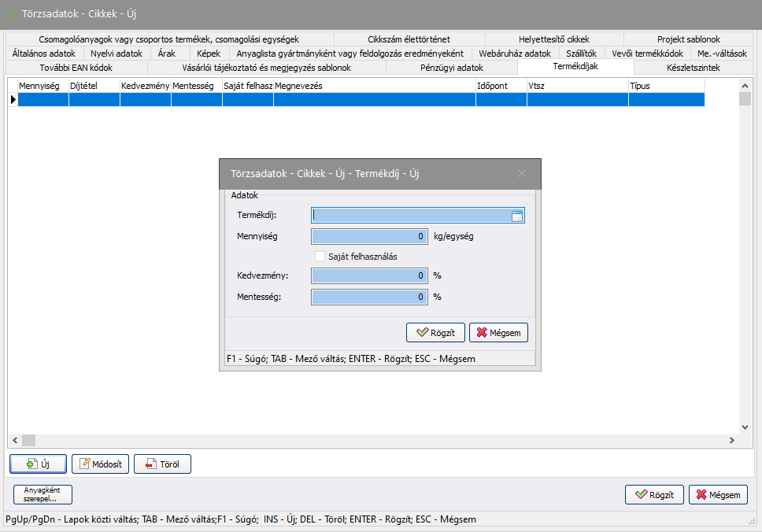Click the Új button with plus icon
Screen dimensions: 762x532
click(x=38, y=464)
